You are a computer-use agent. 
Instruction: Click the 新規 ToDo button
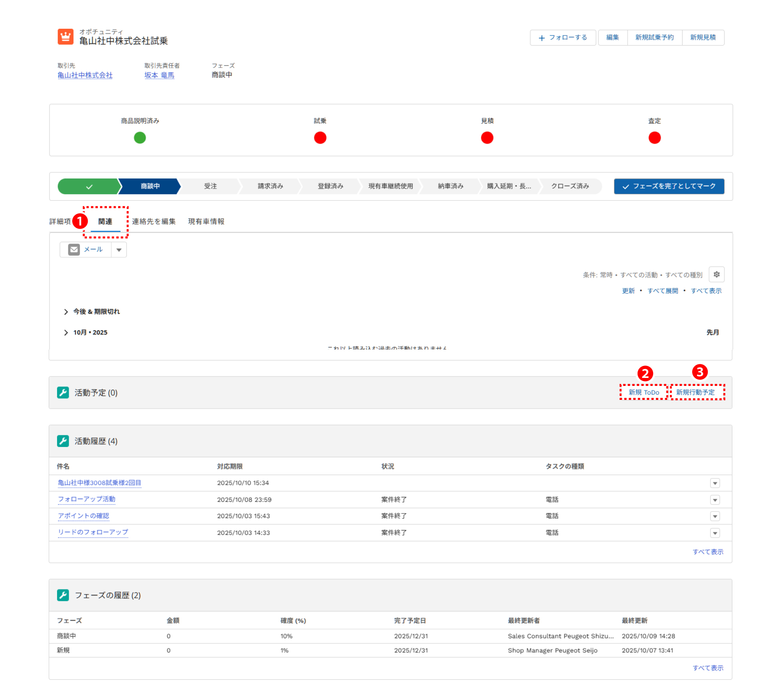click(x=644, y=392)
